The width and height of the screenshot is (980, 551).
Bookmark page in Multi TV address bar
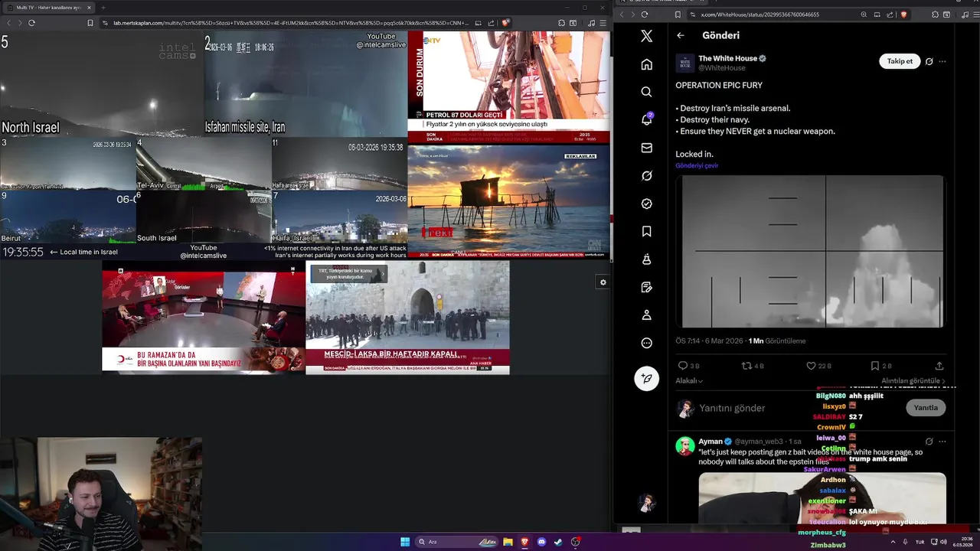click(90, 23)
